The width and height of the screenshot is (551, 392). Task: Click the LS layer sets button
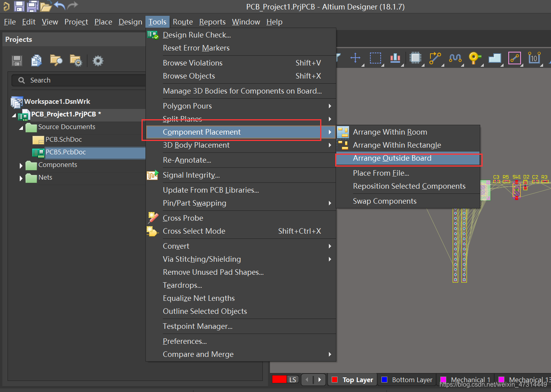tap(292, 380)
